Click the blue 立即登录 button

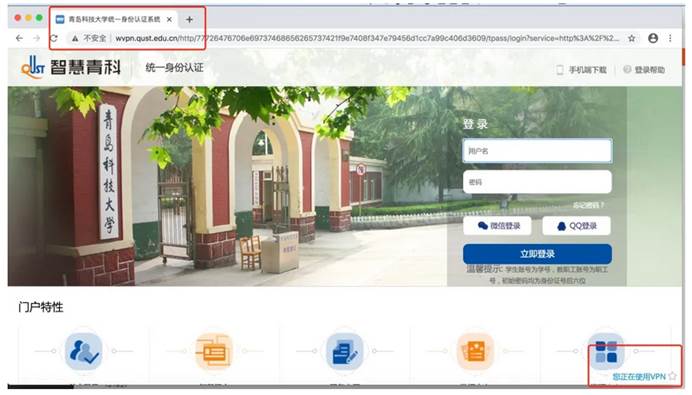pyautogui.click(x=537, y=254)
